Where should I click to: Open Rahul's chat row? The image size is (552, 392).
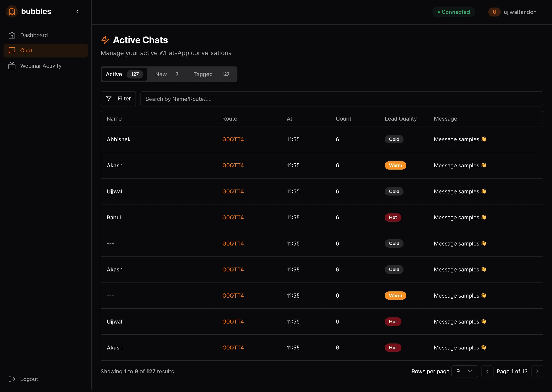pos(322,217)
